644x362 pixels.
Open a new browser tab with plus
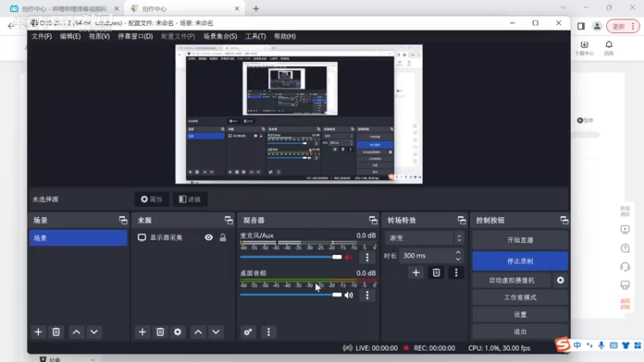256,9
